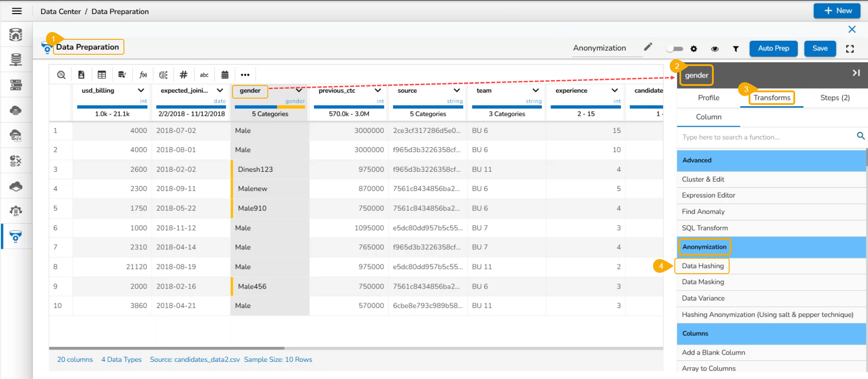868x379 pixels.
Task: Open the Steps (2) tab
Action: [x=835, y=98]
